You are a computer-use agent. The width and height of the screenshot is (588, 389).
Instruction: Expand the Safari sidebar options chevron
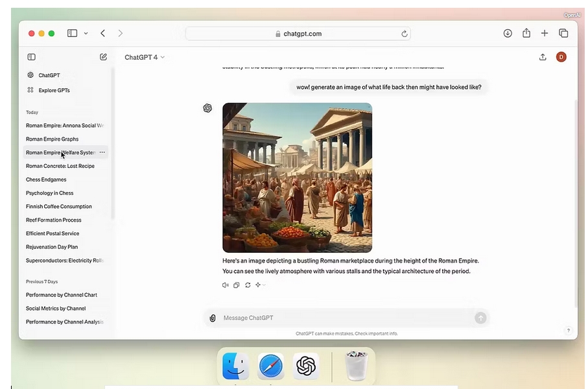coord(86,33)
